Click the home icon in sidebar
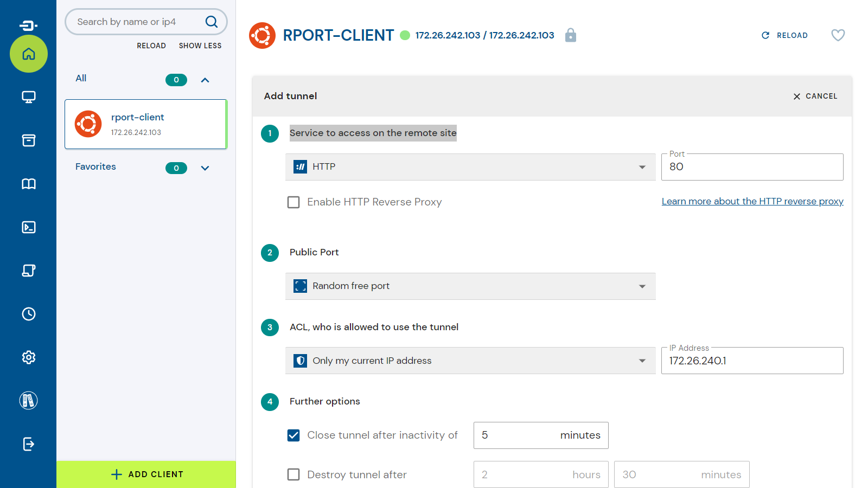868x488 pixels. click(x=29, y=54)
